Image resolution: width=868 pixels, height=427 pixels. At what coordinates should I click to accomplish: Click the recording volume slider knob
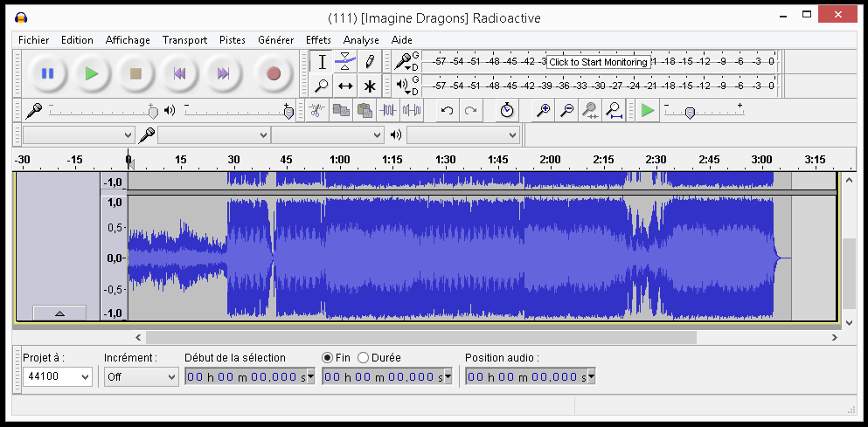point(153,112)
